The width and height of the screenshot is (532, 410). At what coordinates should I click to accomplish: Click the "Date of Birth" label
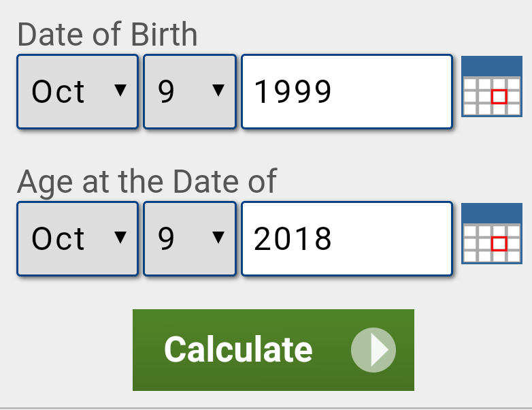[x=107, y=34]
